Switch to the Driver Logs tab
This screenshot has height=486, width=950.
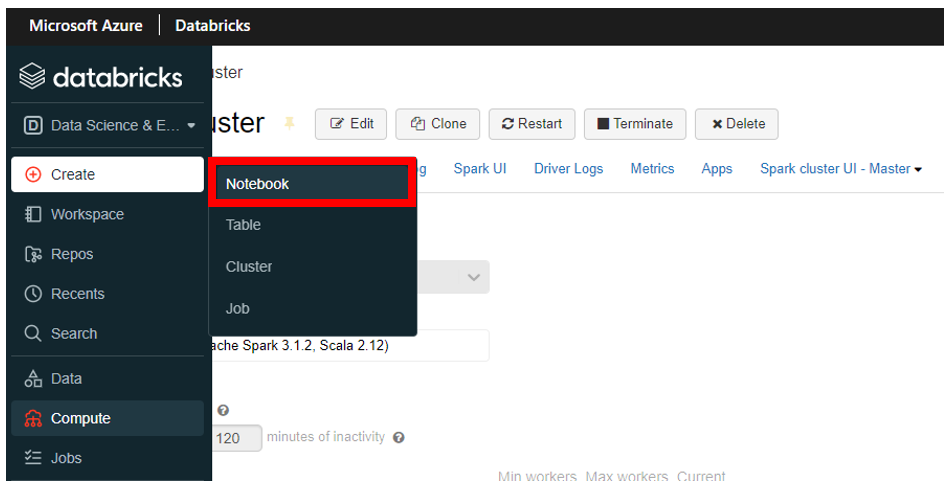[x=568, y=169]
